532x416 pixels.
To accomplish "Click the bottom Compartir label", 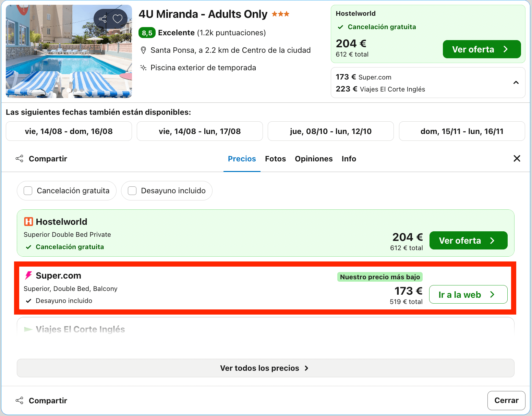I will click(48, 401).
